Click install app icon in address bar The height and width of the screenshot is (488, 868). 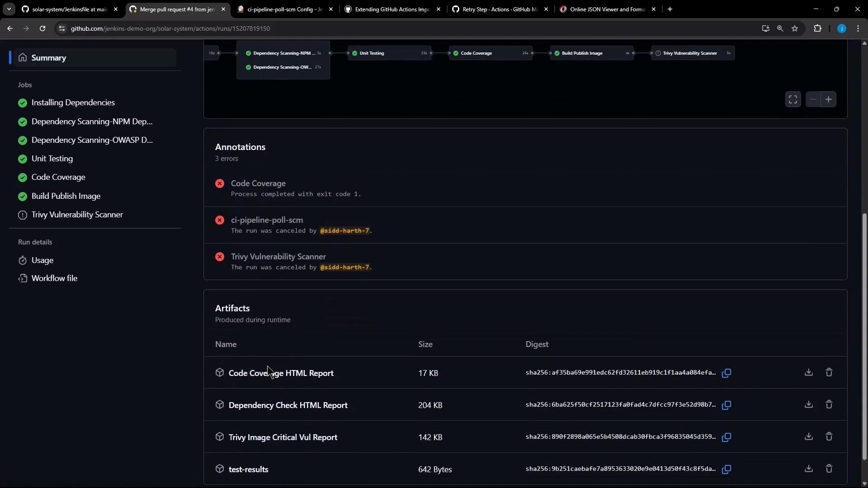[x=765, y=28]
